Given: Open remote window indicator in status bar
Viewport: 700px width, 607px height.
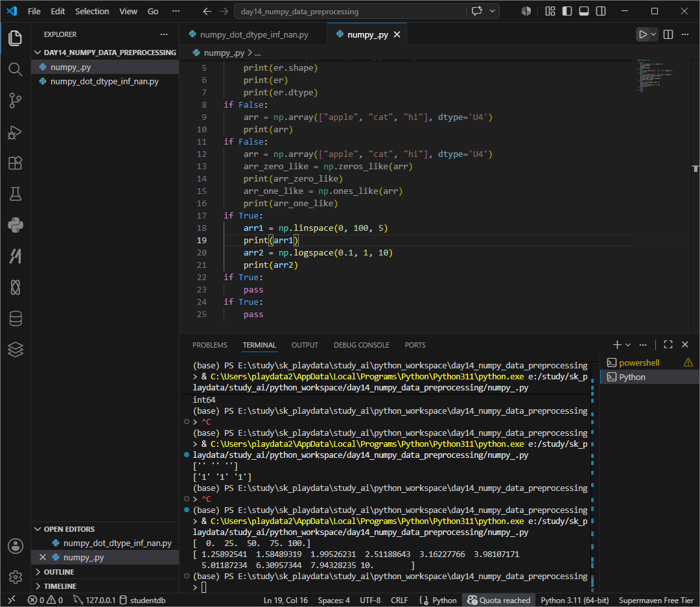Looking at the screenshot, I should coord(12,600).
